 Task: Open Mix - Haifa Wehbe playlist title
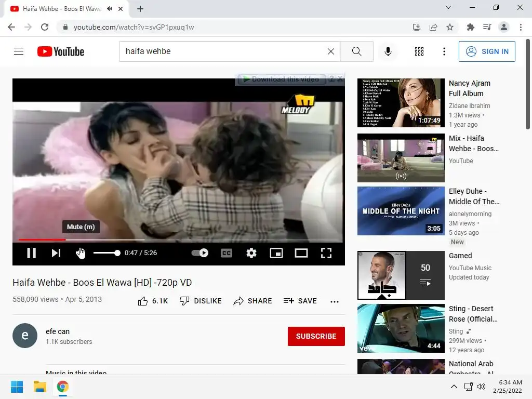[x=474, y=143]
